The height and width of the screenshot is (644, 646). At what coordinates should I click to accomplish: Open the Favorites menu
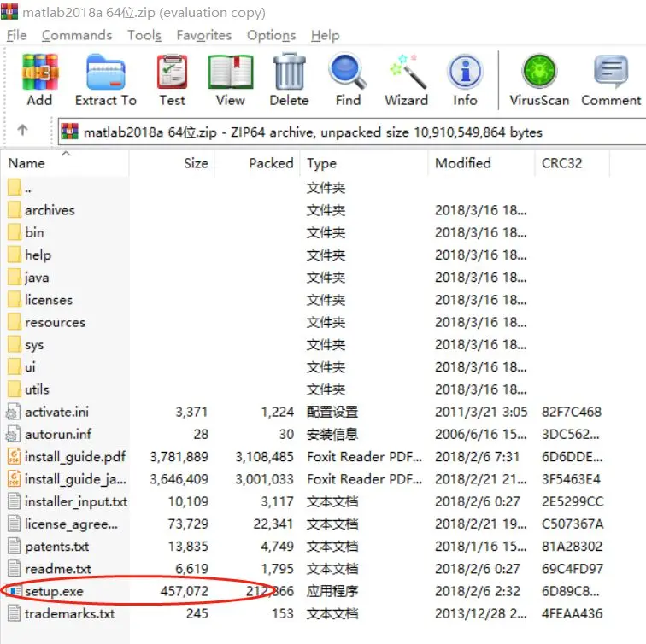pos(204,35)
